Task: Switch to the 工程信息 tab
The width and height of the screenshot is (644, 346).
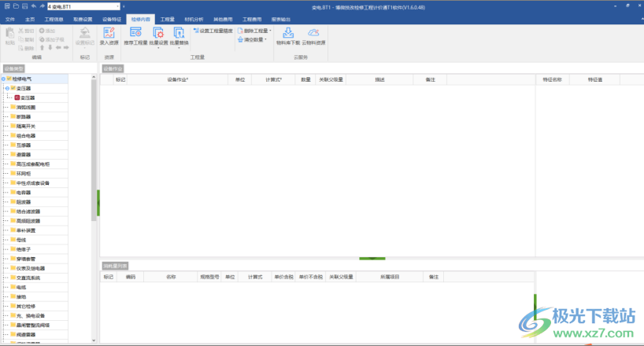Action: (54, 20)
